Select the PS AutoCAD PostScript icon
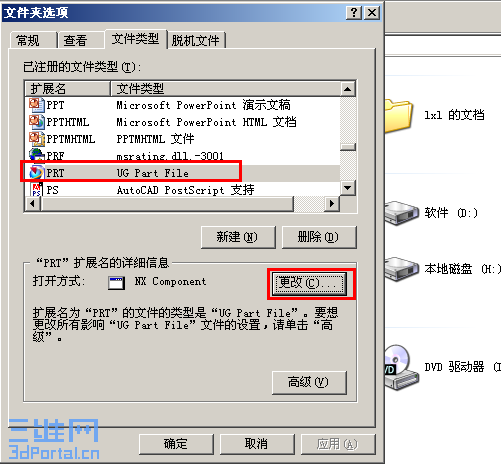The height and width of the screenshot is (469, 501). click(36, 190)
